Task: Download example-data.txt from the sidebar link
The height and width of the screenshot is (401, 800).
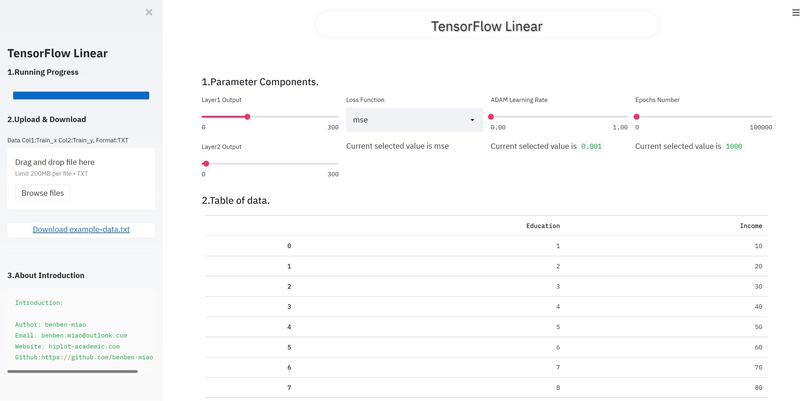Action: click(81, 230)
